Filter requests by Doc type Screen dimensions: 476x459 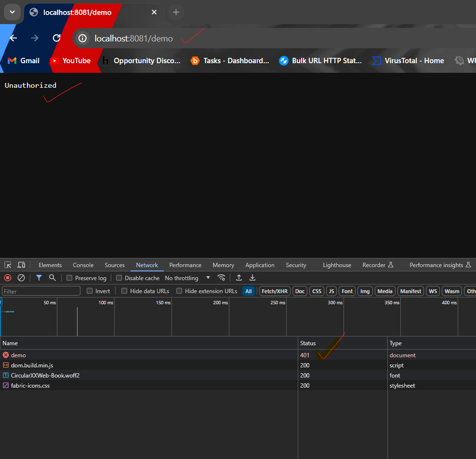pyautogui.click(x=300, y=291)
